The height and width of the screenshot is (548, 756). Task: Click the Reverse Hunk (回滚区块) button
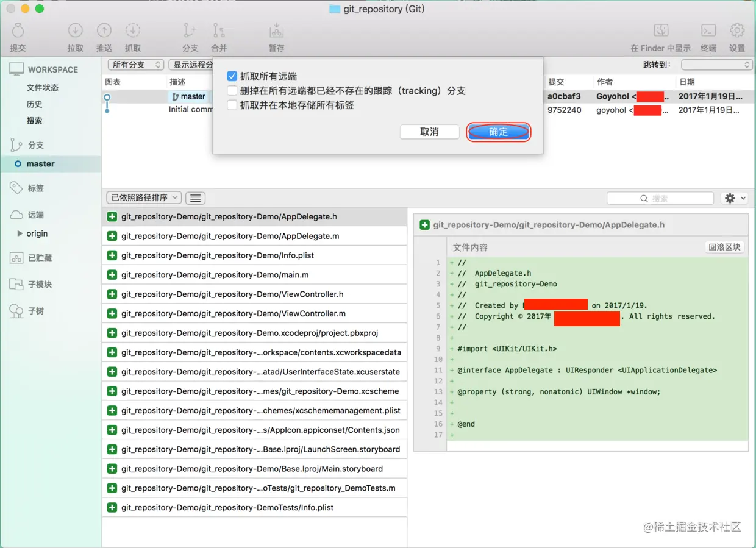click(724, 247)
